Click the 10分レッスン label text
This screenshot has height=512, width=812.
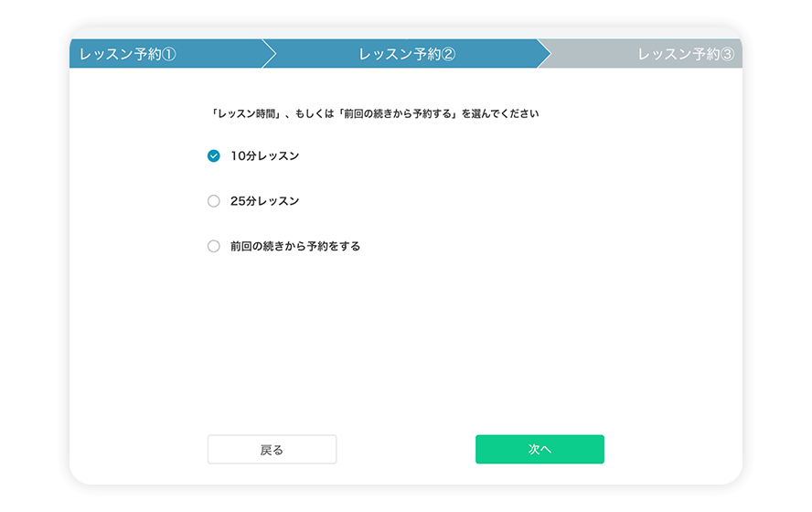point(264,156)
